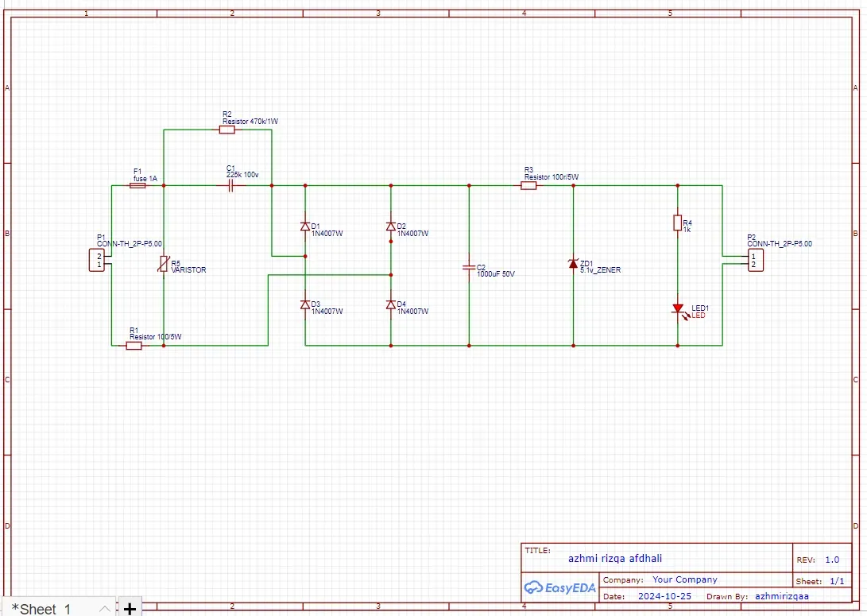Click the ZD1 5.1v zener diode
This screenshot has width=867, height=616.
[574, 264]
